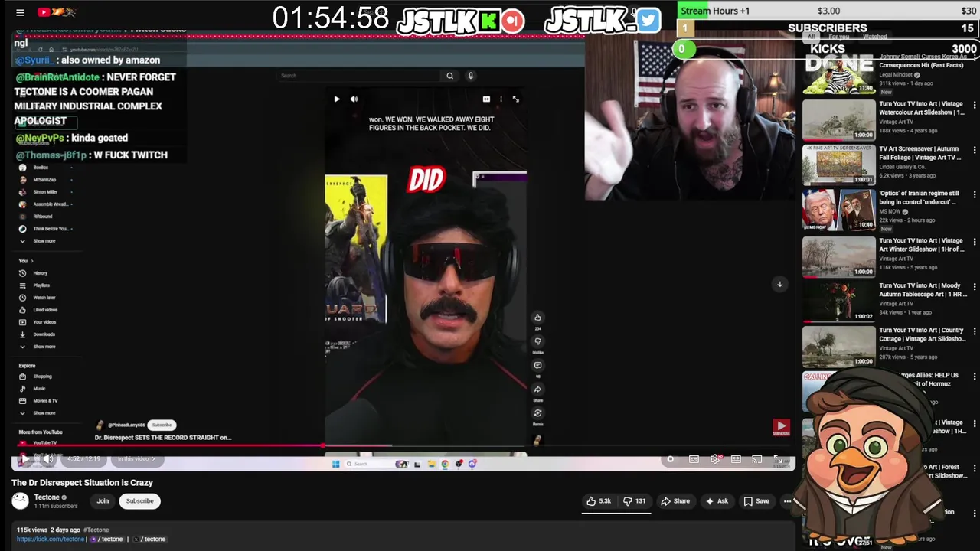Open options menu for Iranian regime video
The height and width of the screenshot is (551, 980).
point(974,196)
